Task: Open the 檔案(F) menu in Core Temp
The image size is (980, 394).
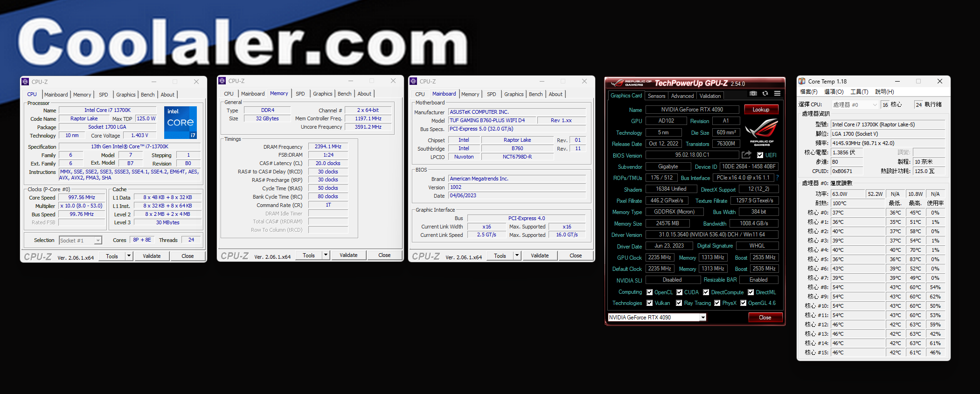Action: [x=808, y=92]
